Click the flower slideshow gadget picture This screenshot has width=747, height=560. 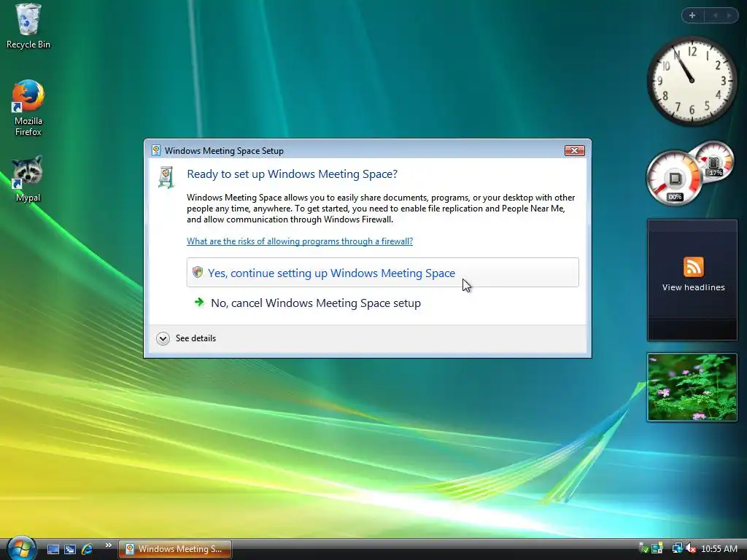pyautogui.click(x=692, y=387)
